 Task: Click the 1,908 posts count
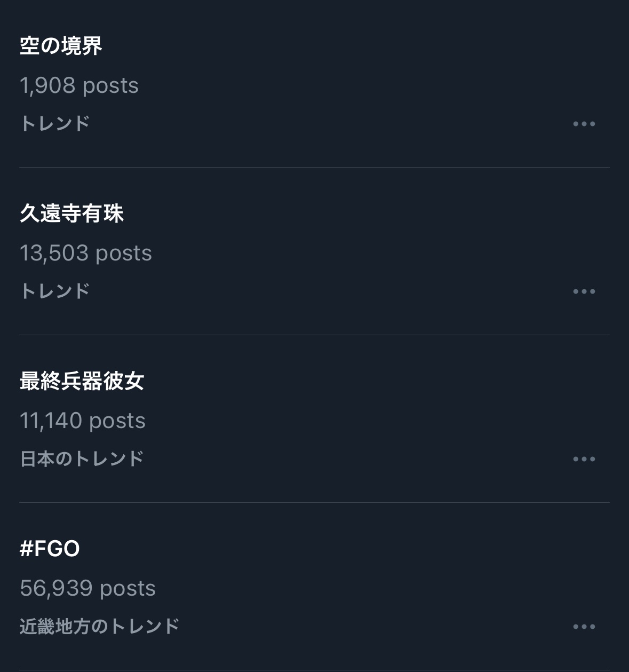[x=79, y=85]
